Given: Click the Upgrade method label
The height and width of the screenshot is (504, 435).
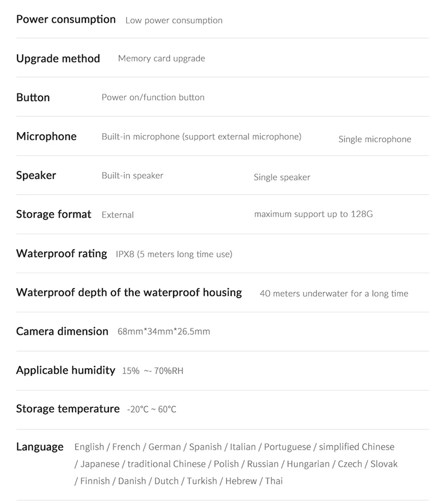Looking at the screenshot, I should coord(58,59).
